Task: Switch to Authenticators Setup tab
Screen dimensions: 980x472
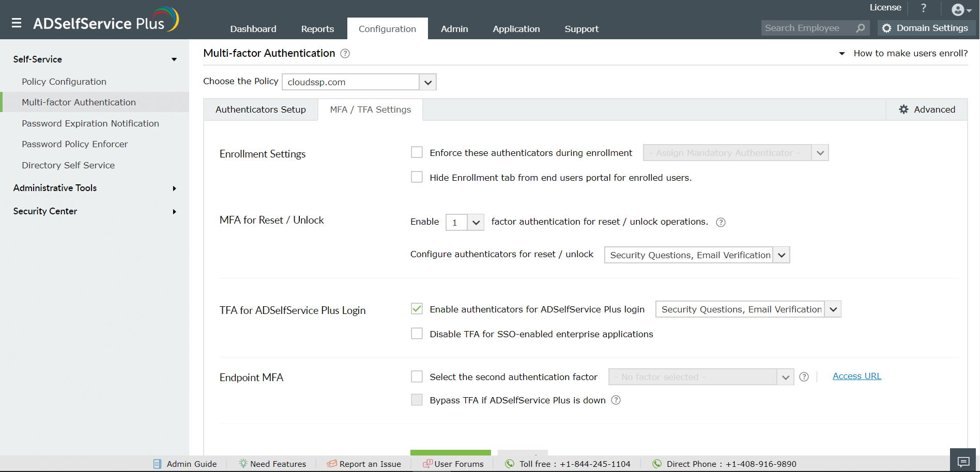Action: coord(261,109)
